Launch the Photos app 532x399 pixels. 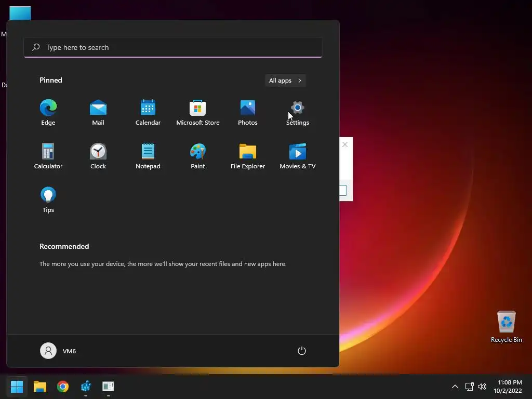pos(248,113)
